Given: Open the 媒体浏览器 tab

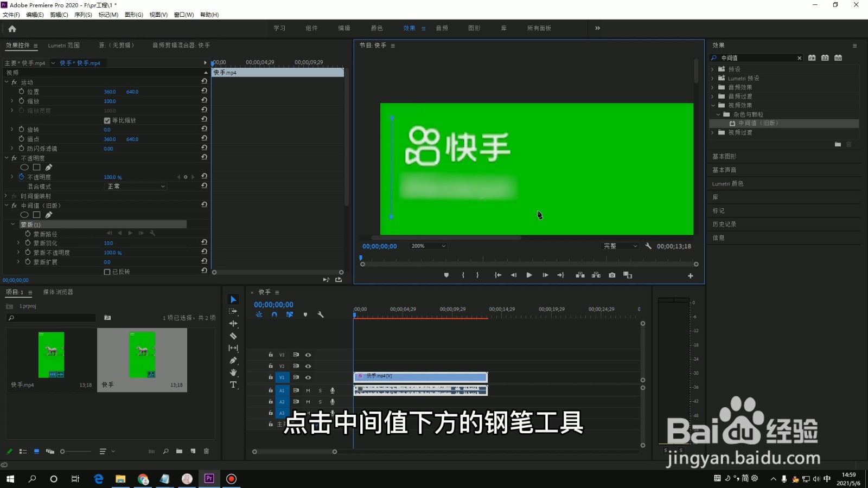Looking at the screenshot, I should point(58,292).
